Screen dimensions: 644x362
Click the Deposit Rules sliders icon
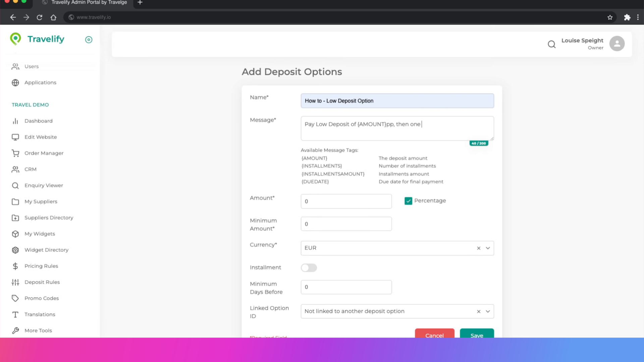pyautogui.click(x=15, y=282)
